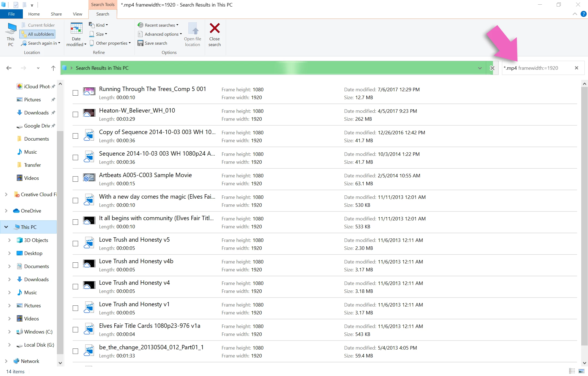
Task: Switch to large icons view in status bar
Action: click(x=581, y=371)
